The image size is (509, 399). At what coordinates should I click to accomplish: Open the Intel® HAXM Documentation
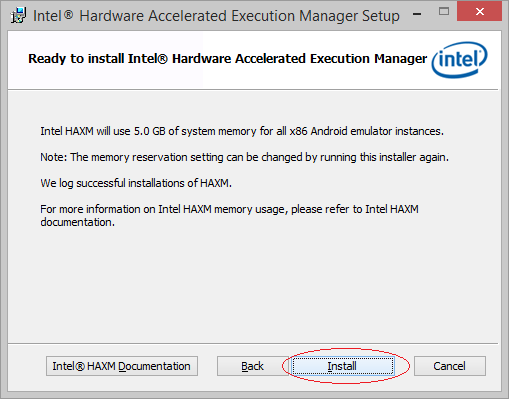(x=122, y=366)
